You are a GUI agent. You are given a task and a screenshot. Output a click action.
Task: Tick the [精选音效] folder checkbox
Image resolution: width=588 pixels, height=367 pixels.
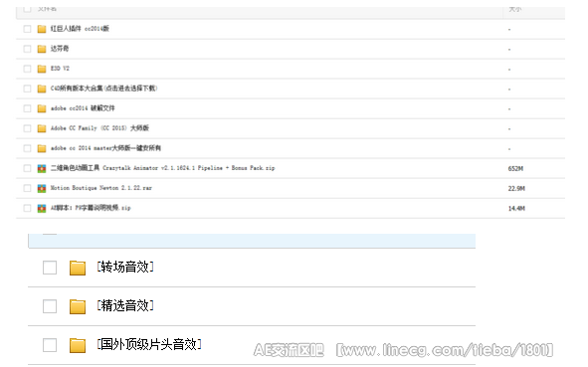click(x=50, y=306)
